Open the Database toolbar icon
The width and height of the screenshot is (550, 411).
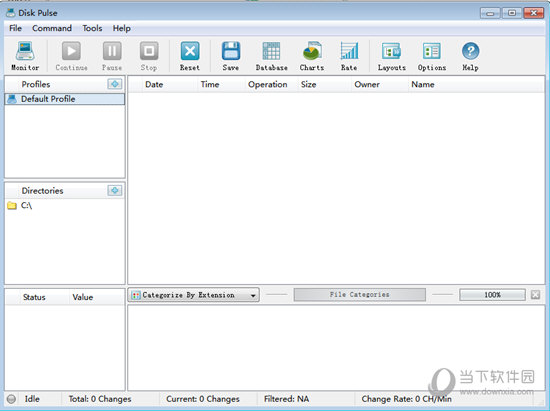pos(271,51)
